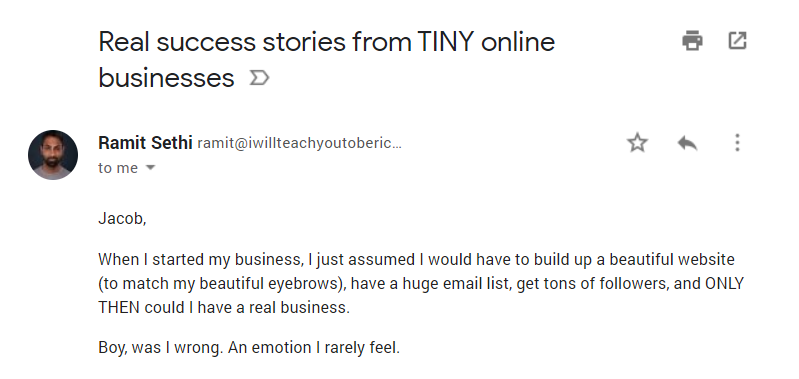This screenshot has width=799, height=379.
Task: Click the sentence "Boy, was I wrong."
Action: point(161,348)
